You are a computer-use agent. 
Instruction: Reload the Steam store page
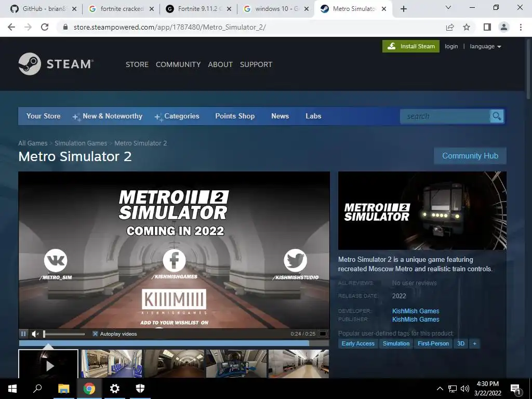[x=45, y=27]
